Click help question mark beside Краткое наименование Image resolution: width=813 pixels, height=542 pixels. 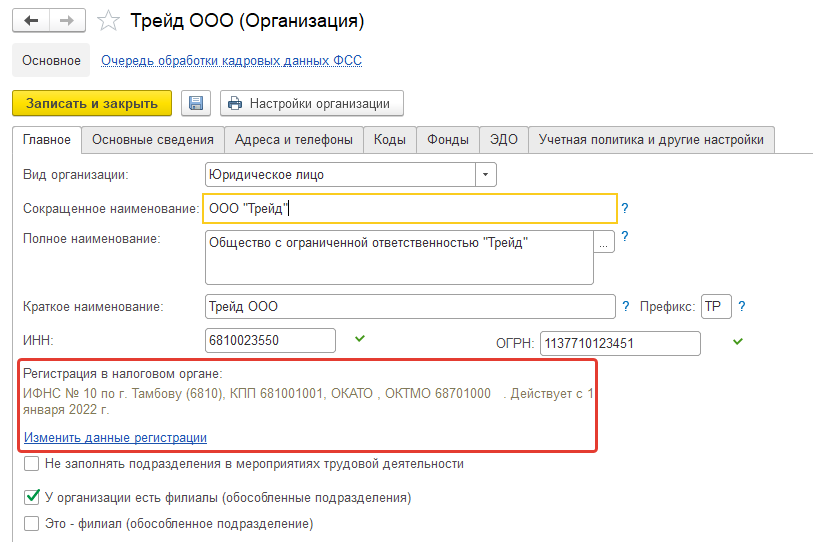click(x=627, y=306)
